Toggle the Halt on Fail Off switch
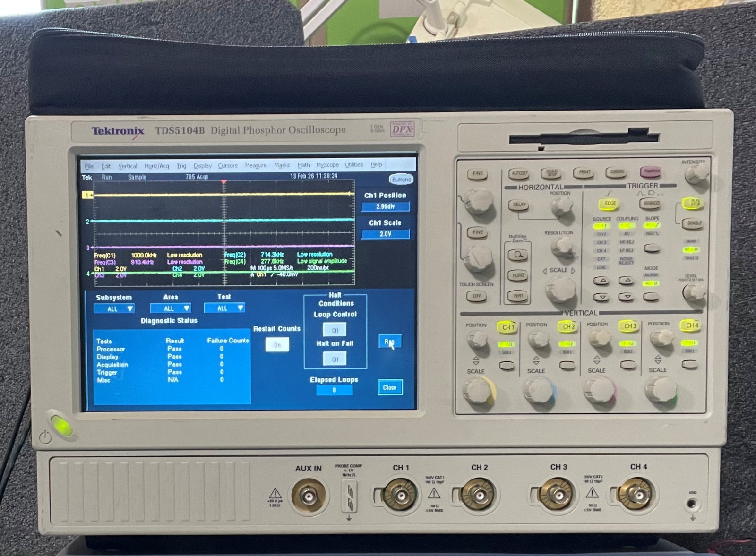The width and height of the screenshot is (756, 556). [x=335, y=359]
